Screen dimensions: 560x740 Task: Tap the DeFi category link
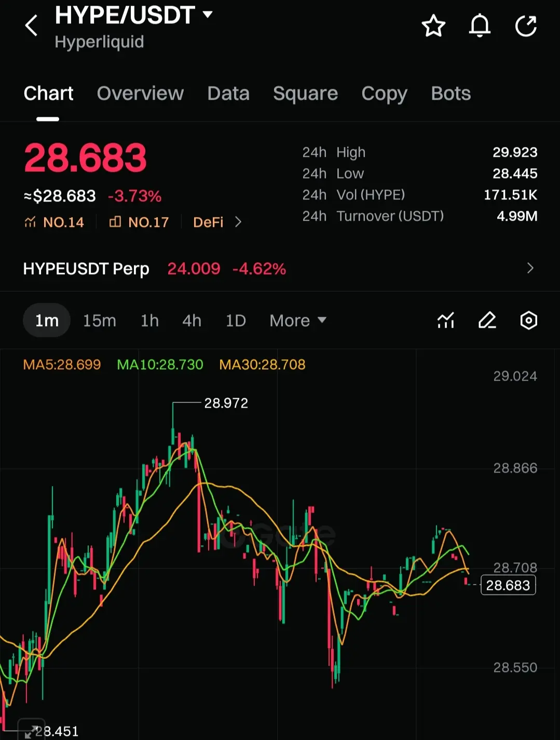click(208, 222)
